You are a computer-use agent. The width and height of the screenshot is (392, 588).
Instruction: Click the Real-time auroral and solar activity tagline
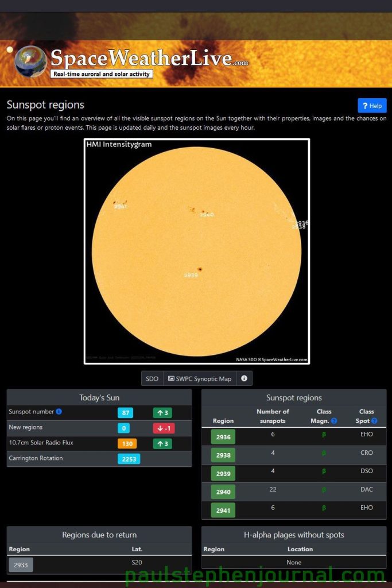pos(102,74)
